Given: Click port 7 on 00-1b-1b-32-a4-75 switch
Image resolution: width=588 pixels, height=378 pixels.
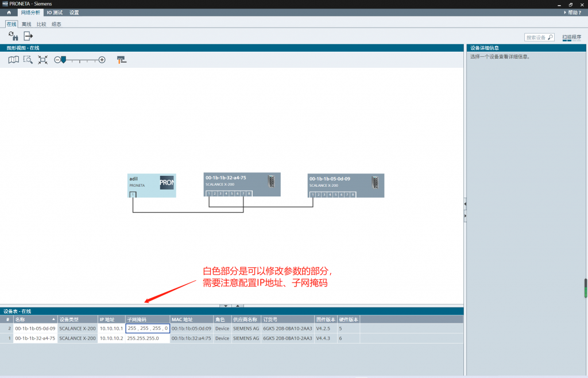Looking at the screenshot, I should 243,194.
